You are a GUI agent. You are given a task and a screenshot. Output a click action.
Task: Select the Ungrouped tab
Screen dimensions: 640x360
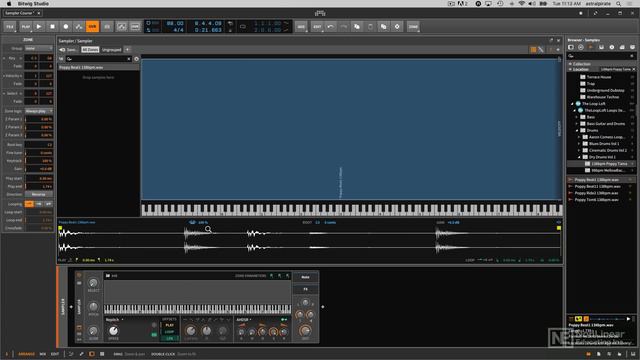tap(111, 50)
